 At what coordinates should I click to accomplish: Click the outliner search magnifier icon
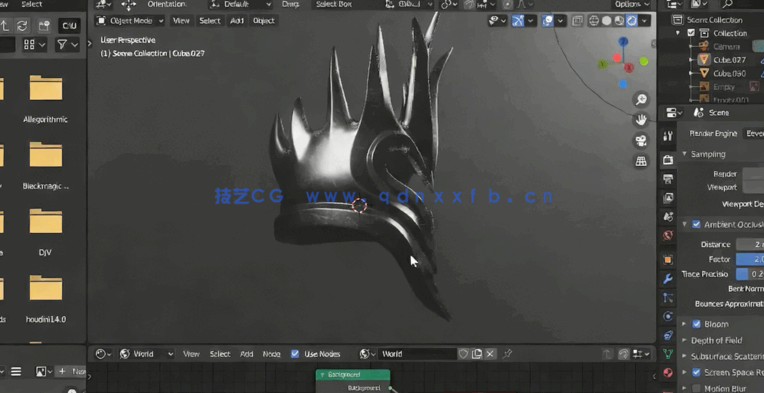(727, 4)
